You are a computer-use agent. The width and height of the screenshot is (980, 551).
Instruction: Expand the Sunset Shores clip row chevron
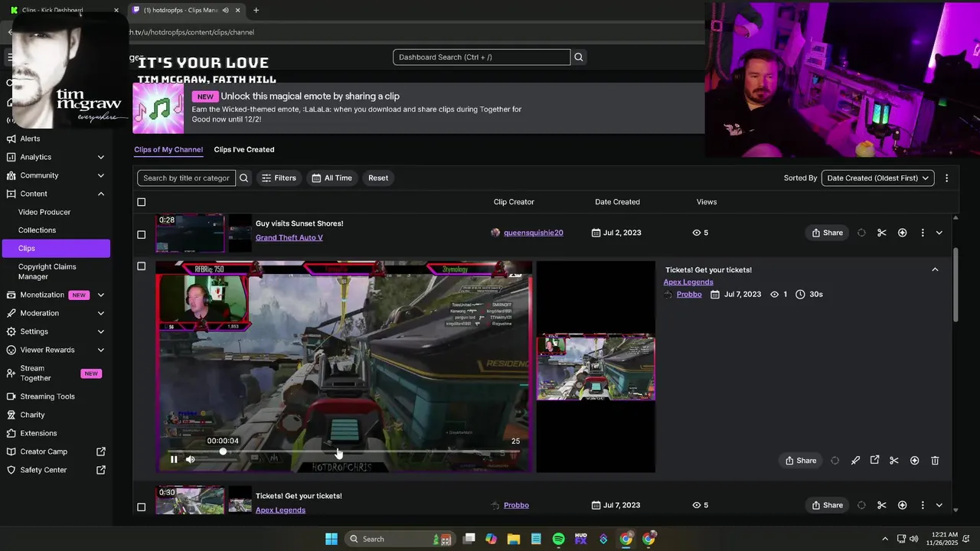tap(939, 233)
